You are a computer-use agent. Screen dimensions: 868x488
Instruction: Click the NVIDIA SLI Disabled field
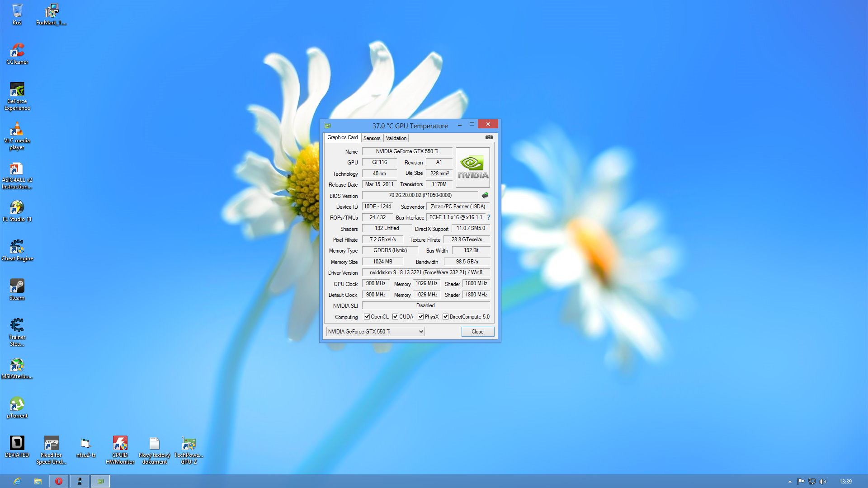[426, 305]
